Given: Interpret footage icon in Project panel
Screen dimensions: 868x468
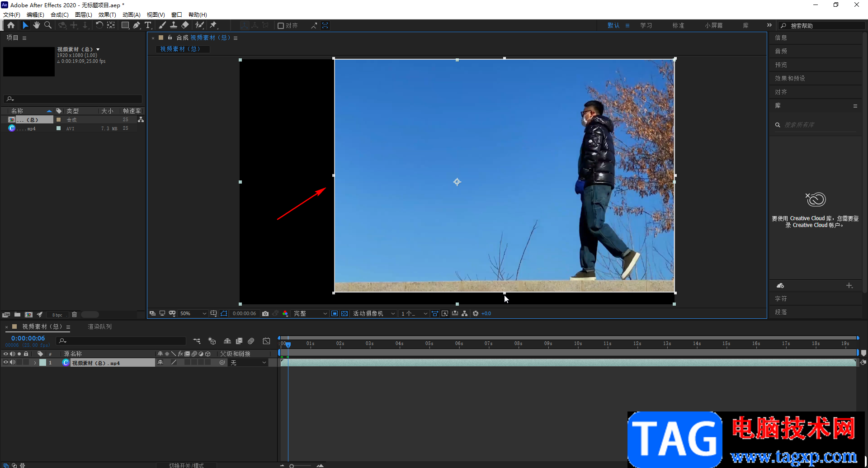Looking at the screenshot, I should (x=6, y=315).
